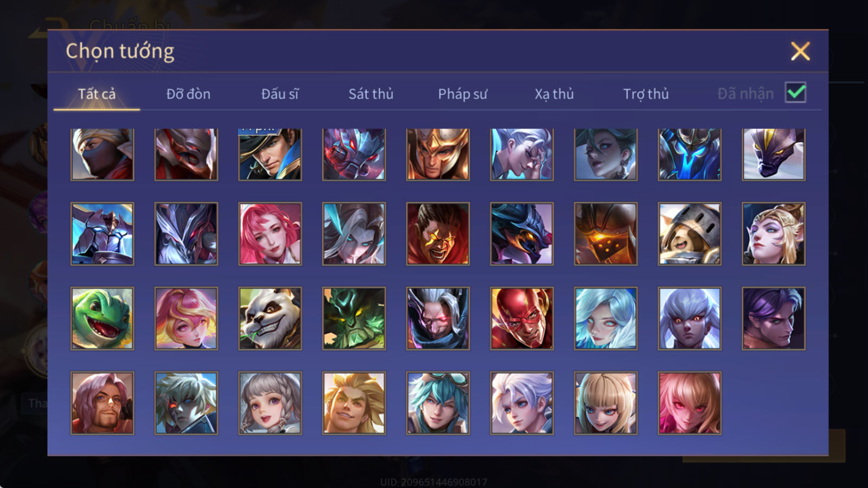Open the Sát thủ hero tab
The height and width of the screenshot is (488, 868).
pyautogui.click(x=371, y=94)
